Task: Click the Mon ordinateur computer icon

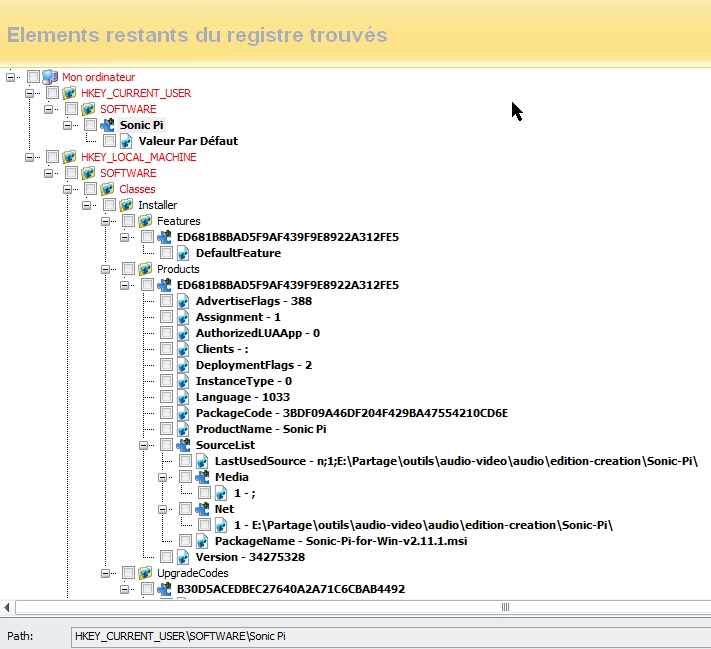Action: [x=51, y=77]
